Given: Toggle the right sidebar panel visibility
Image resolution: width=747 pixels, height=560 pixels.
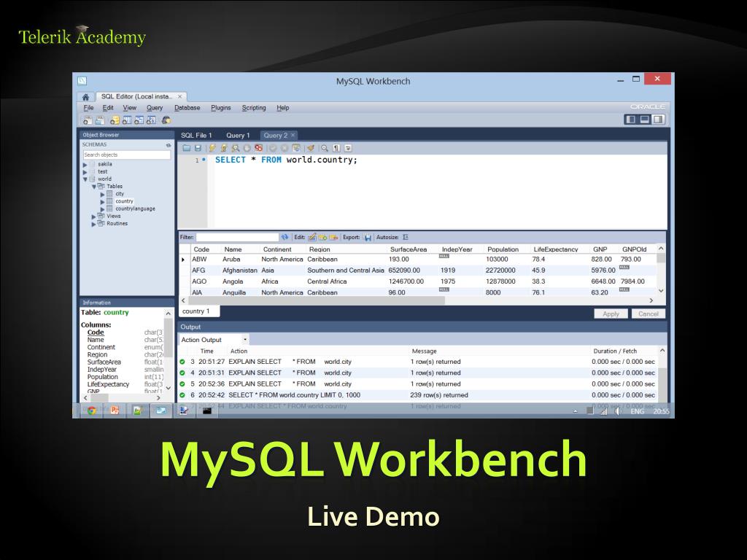Looking at the screenshot, I should click(658, 120).
